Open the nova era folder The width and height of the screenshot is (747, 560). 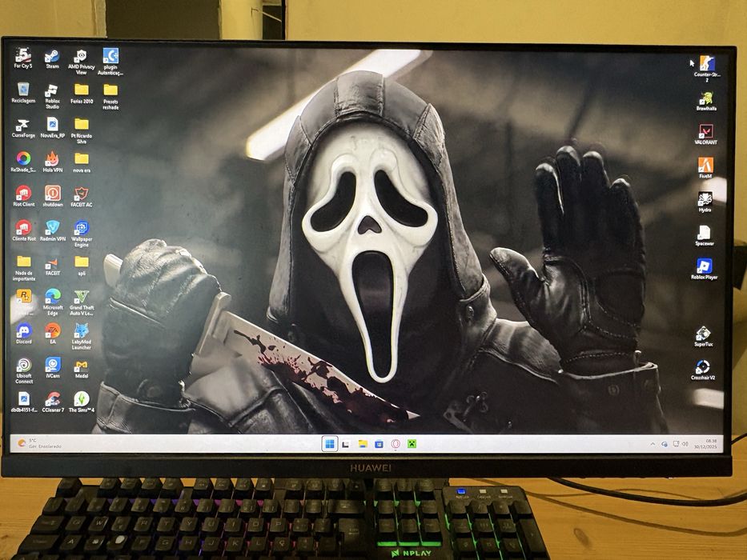point(82,162)
